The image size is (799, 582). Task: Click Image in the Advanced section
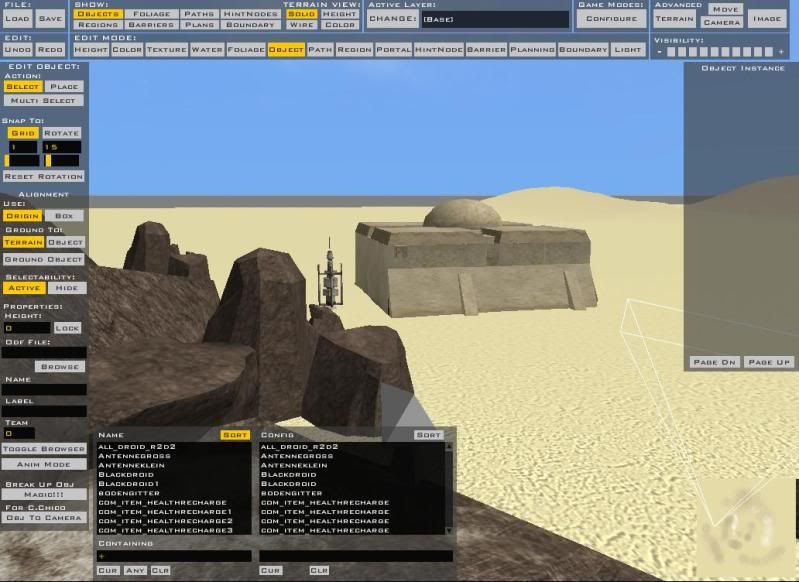[767, 19]
